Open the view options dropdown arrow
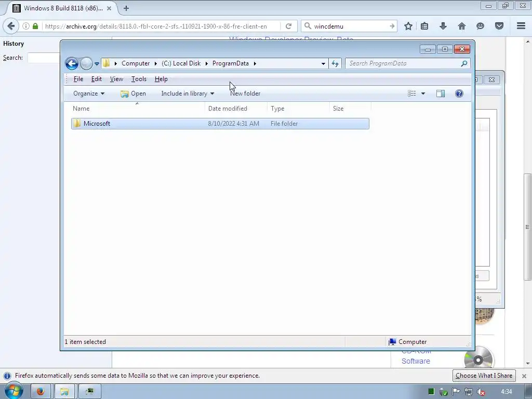532x399 pixels. pos(423,94)
